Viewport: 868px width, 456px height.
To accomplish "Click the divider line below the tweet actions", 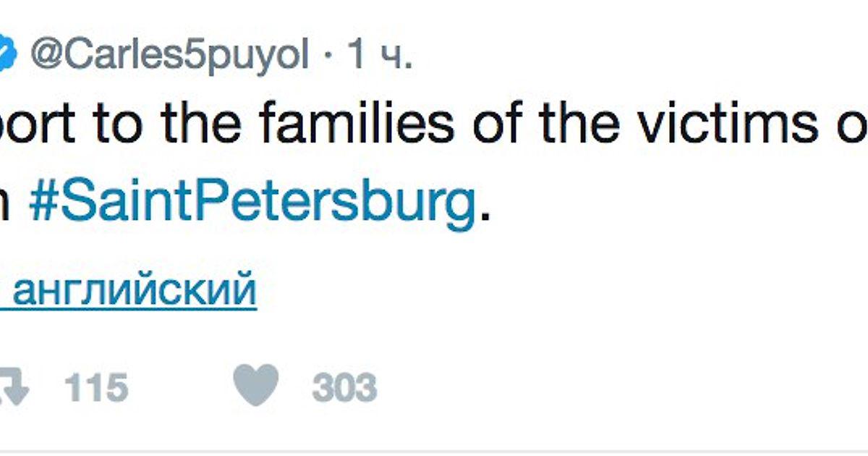I will 434,451.
